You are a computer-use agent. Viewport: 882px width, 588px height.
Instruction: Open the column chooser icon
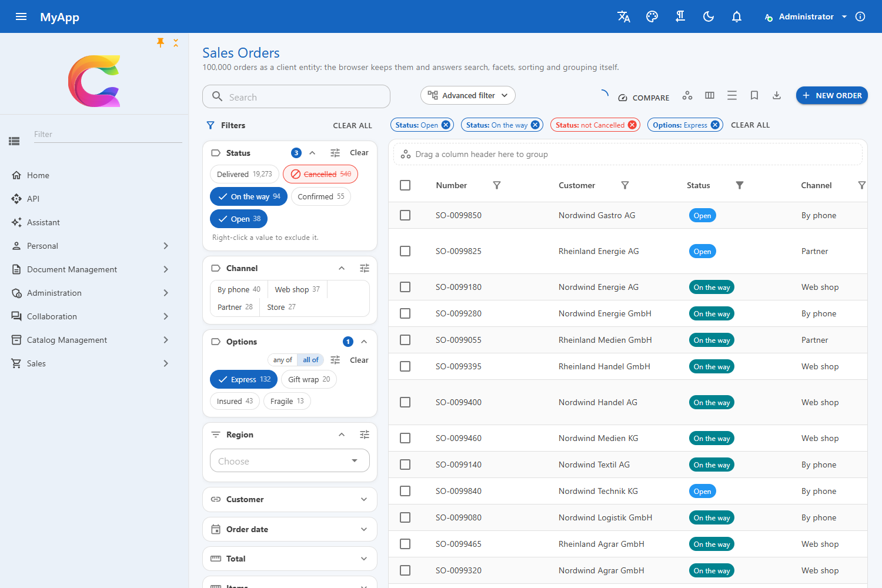click(x=710, y=95)
